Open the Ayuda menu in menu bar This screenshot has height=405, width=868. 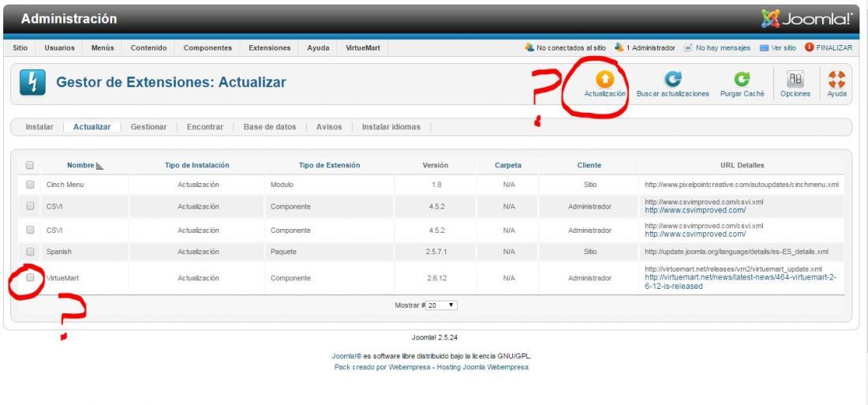coord(318,48)
